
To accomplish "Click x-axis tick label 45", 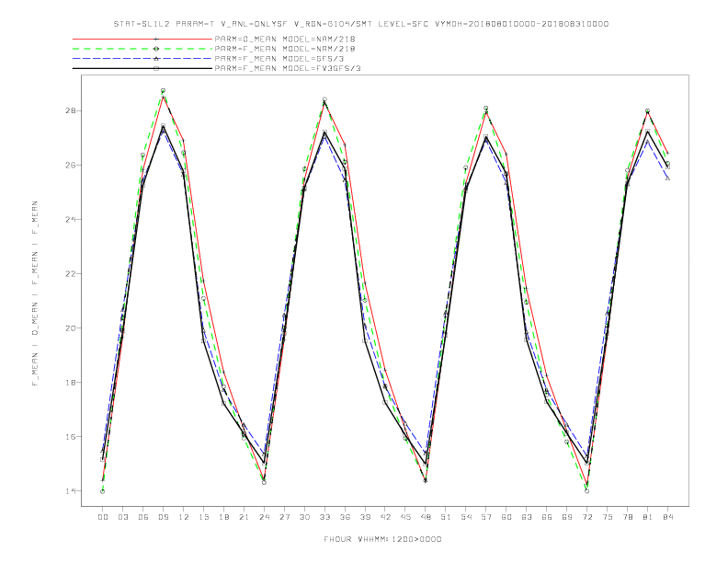I will pos(405,517).
